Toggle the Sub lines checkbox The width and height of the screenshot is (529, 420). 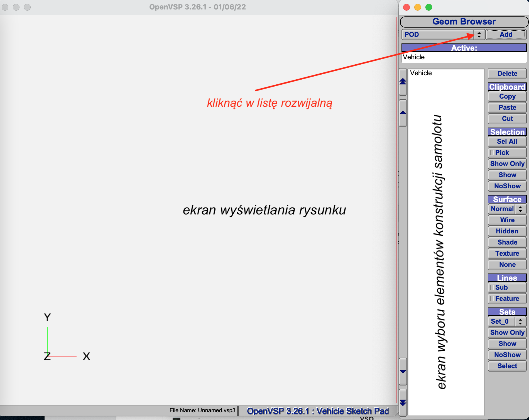(492, 287)
